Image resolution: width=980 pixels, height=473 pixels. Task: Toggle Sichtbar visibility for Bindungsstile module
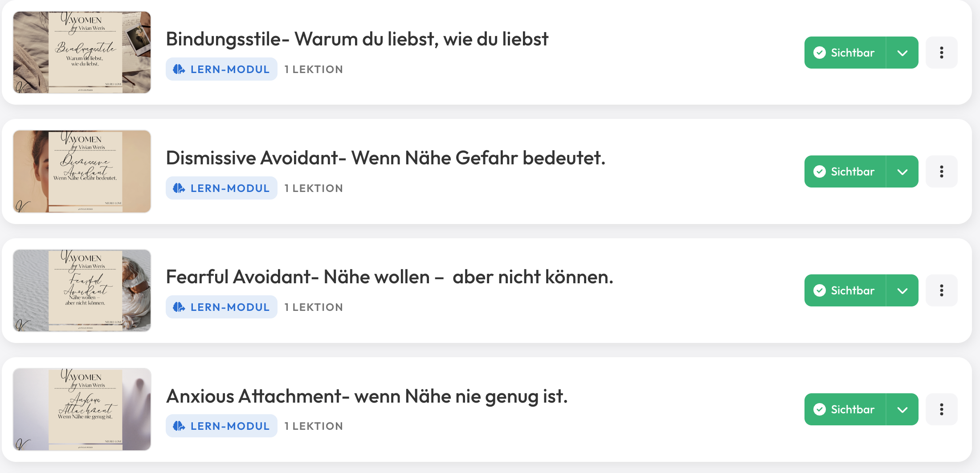(845, 53)
